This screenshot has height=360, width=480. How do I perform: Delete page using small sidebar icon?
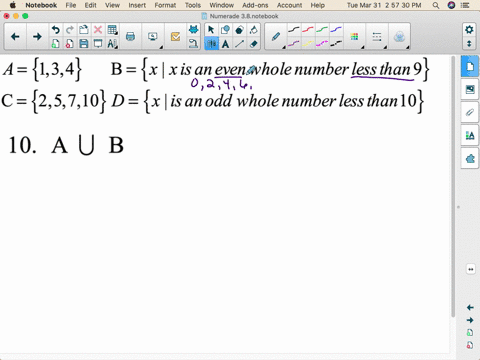coord(470,345)
